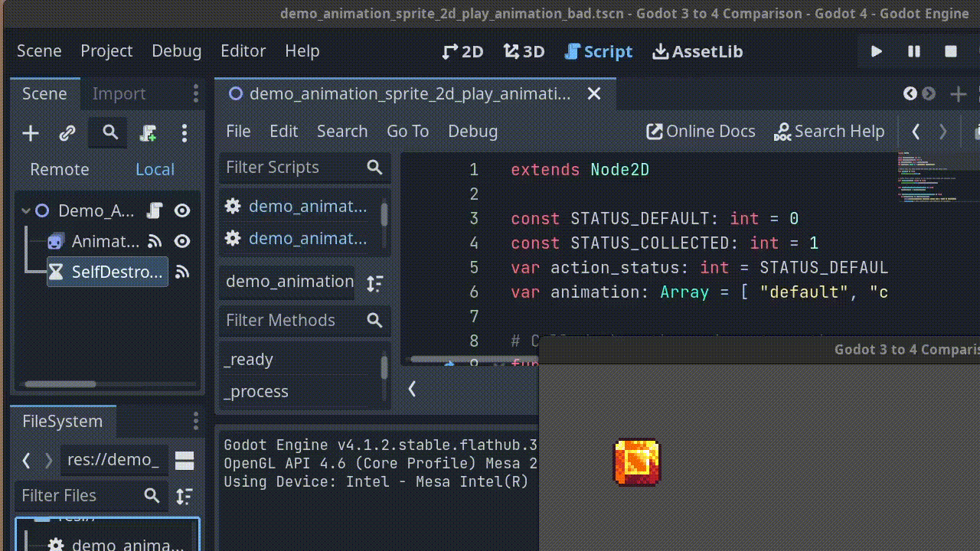This screenshot has width=980, height=551.
Task: Open the Debug menu in the script editor
Action: click(x=472, y=131)
